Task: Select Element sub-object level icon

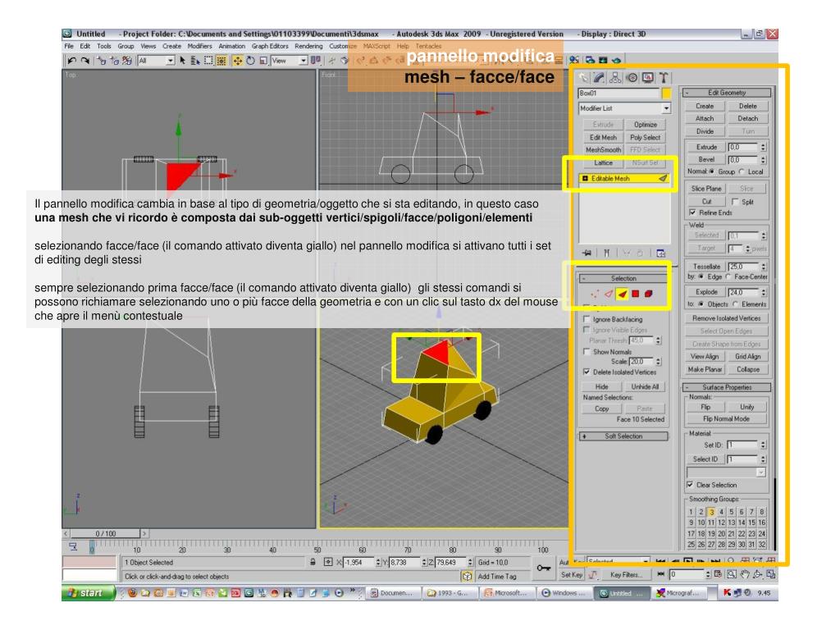Action: pyautogui.click(x=649, y=294)
